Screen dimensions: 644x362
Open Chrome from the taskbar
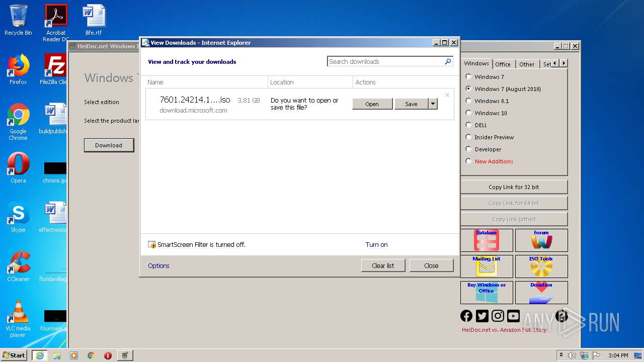coord(91,355)
